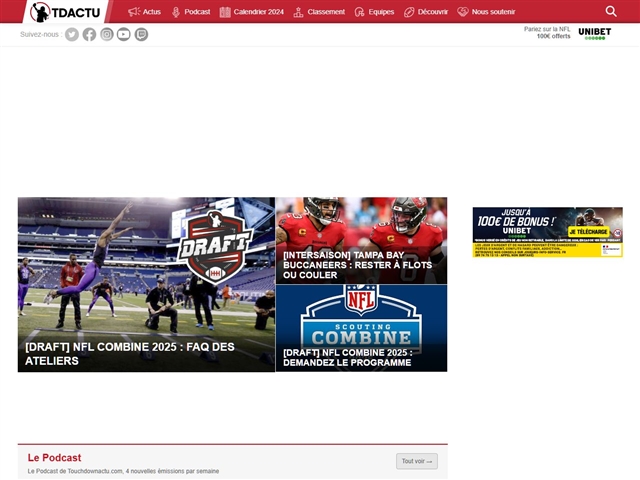Click the '100€ offerts' text
This screenshot has height=480, width=640.
coord(553,36)
